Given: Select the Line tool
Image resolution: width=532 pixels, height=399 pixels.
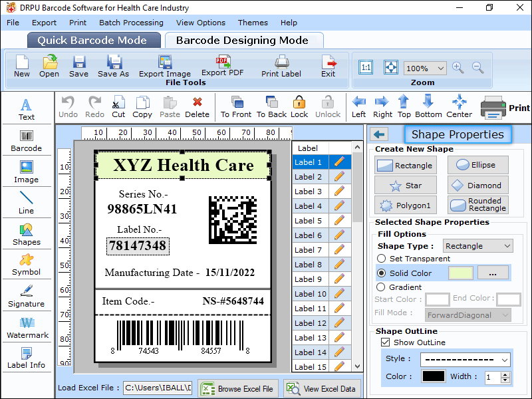Looking at the screenshot, I should [x=27, y=203].
